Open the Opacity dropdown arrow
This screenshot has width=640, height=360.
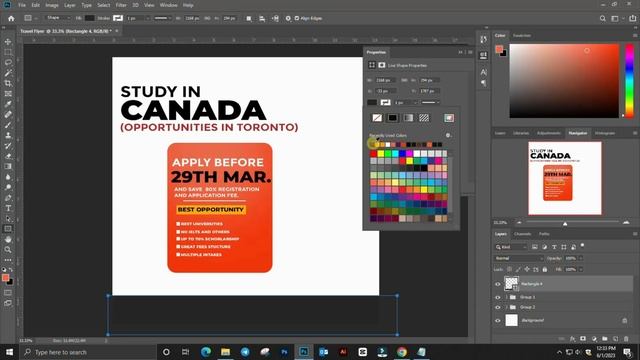click(x=580, y=258)
